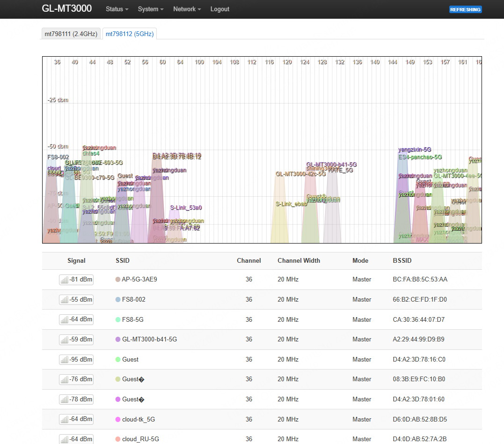Click signal indicator in cloud_RU-5G row
Screen dimensions: 504x444
click(x=76, y=439)
